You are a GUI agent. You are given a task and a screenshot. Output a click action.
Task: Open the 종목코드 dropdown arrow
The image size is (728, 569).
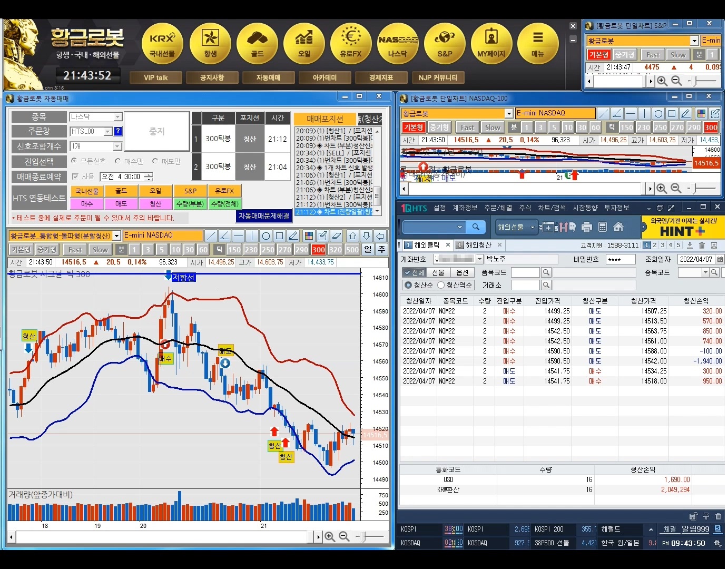(705, 272)
